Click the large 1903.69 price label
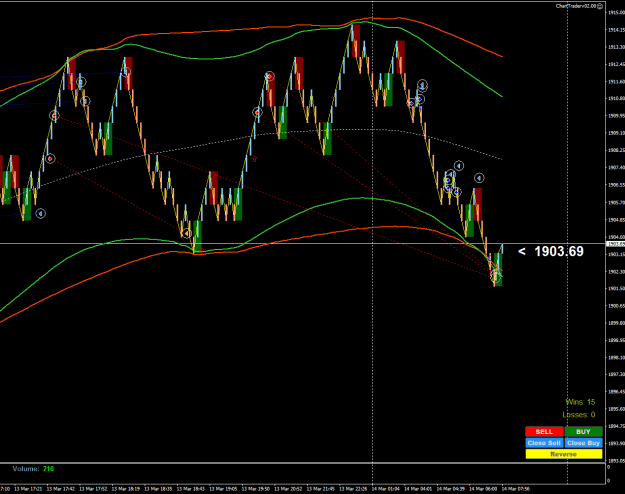The height and width of the screenshot is (494, 625). pyautogui.click(x=558, y=251)
